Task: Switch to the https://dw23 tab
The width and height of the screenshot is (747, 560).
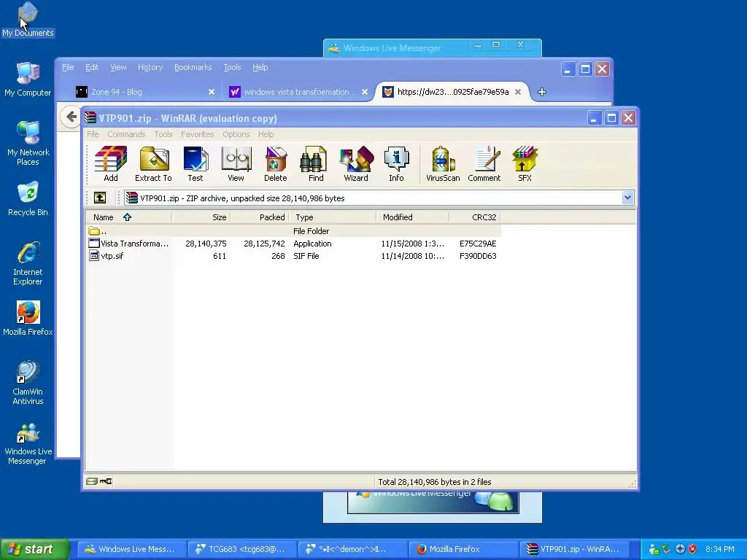Action: (452, 92)
